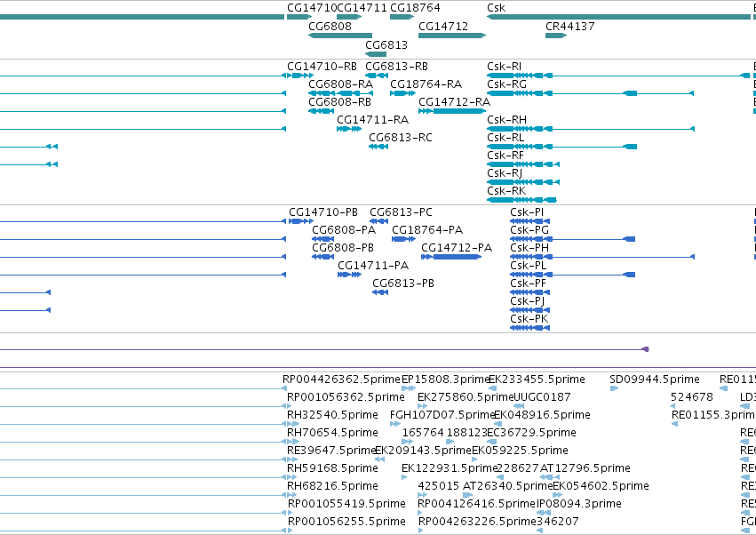Click protein Csk-PI
The width and height of the screenshot is (756, 535).
pyautogui.click(x=529, y=221)
